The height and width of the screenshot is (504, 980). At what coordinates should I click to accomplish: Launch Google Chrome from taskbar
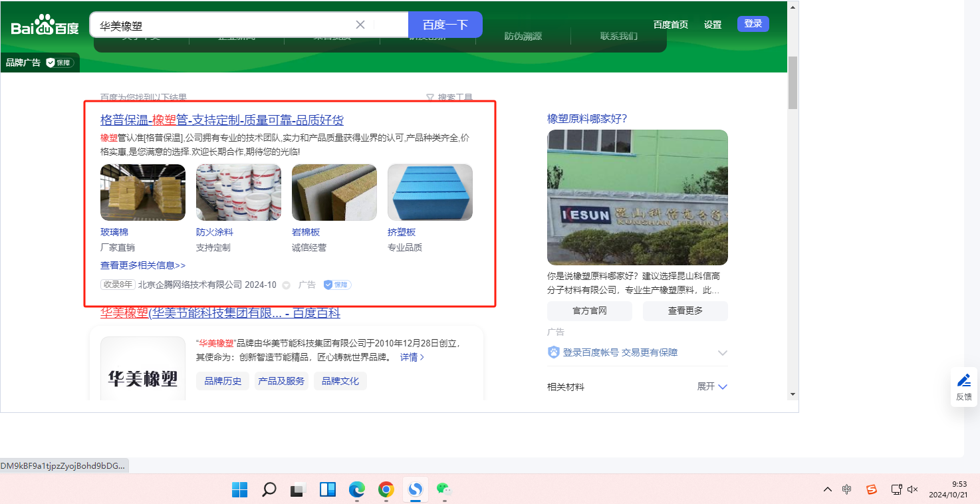tap(386, 490)
